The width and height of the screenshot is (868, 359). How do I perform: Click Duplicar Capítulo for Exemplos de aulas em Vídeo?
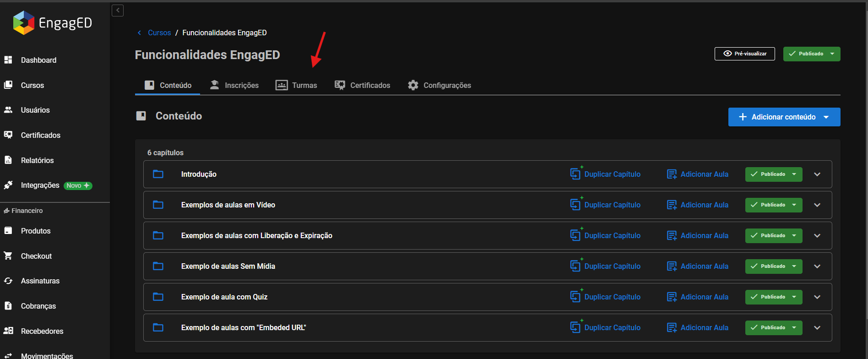click(605, 205)
